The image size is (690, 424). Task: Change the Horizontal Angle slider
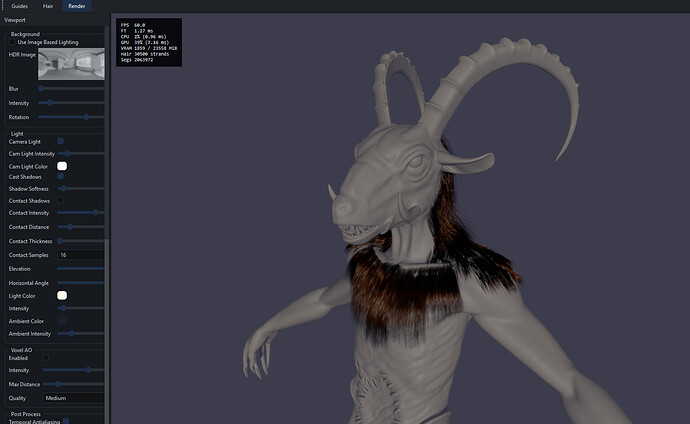pyautogui.click(x=81, y=283)
